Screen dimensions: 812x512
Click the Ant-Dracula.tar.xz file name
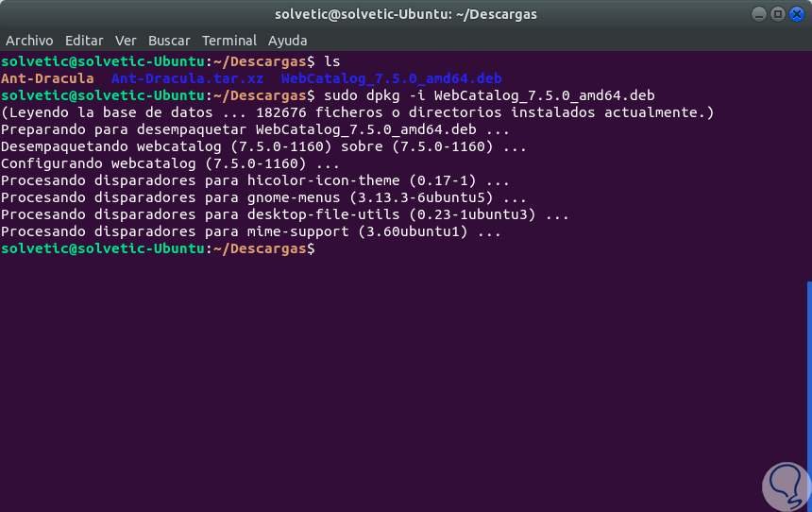(x=187, y=78)
